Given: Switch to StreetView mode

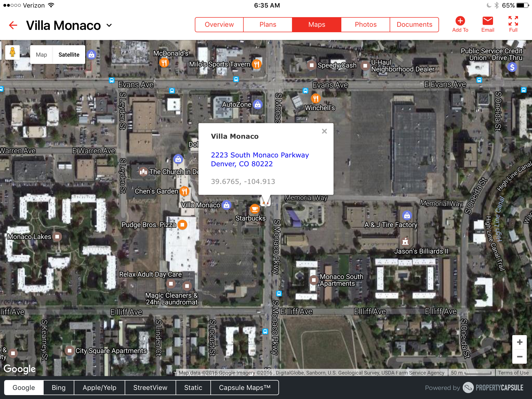Looking at the screenshot, I should 150,387.
